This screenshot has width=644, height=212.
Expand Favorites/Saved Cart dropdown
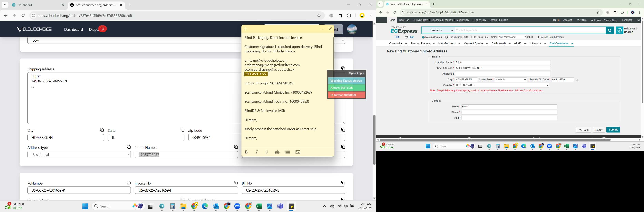tap(604, 20)
